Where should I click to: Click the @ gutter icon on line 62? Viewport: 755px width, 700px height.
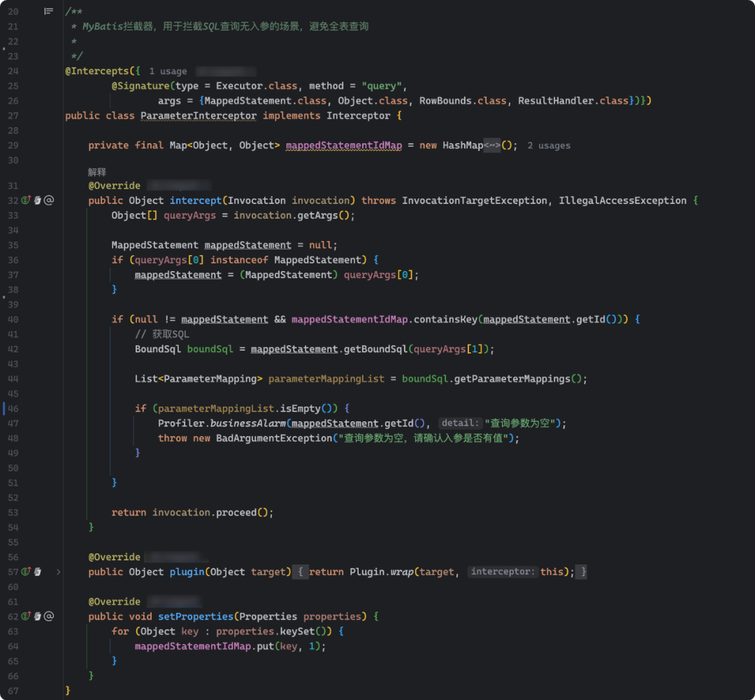(49, 616)
